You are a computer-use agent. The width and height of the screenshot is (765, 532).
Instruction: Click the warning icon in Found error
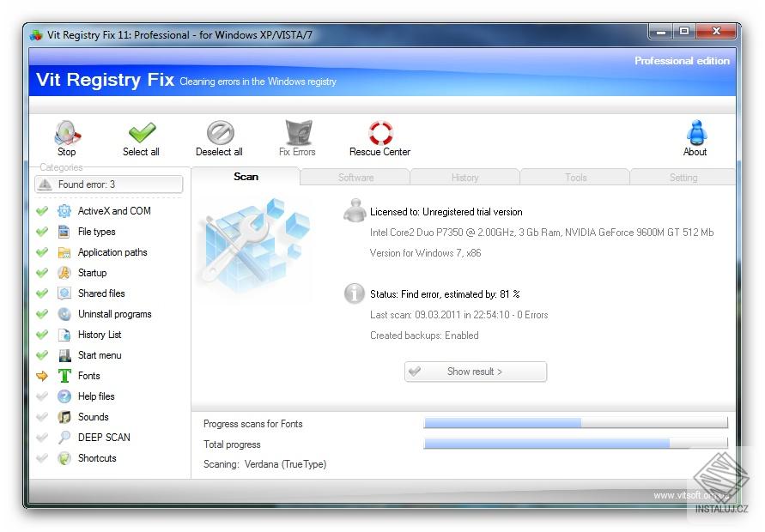(46, 184)
